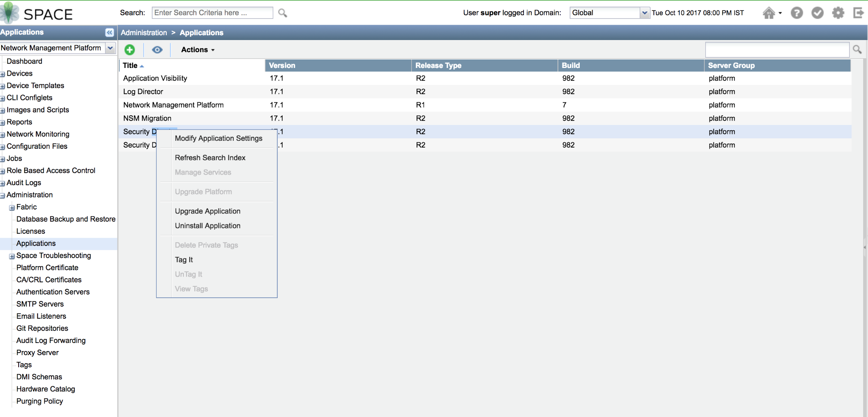Open the my jobs checkmark icon

tap(817, 13)
